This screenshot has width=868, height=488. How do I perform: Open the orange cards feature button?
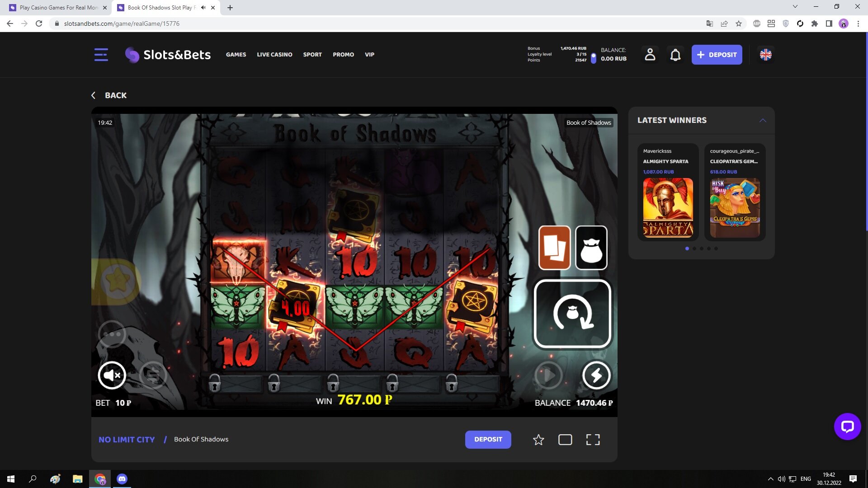[554, 248]
